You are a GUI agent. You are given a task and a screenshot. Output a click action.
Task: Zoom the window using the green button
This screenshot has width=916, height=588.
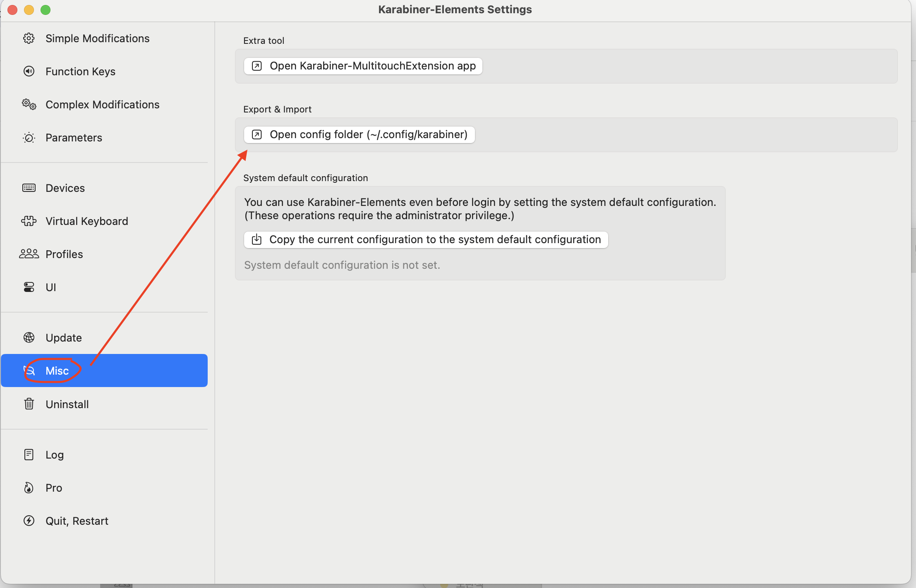pos(46,10)
